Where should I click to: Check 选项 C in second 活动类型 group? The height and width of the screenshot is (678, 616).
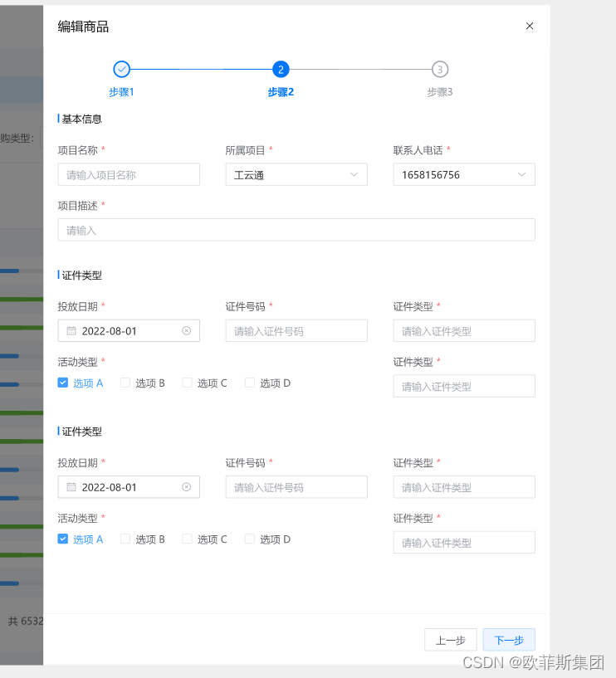coord(187,539)
